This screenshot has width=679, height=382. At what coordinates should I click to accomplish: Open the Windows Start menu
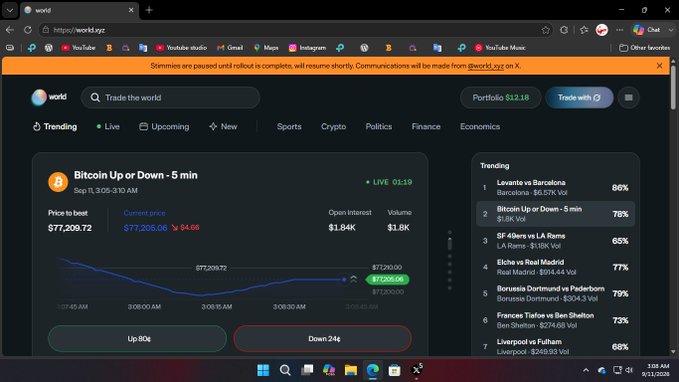263,370
